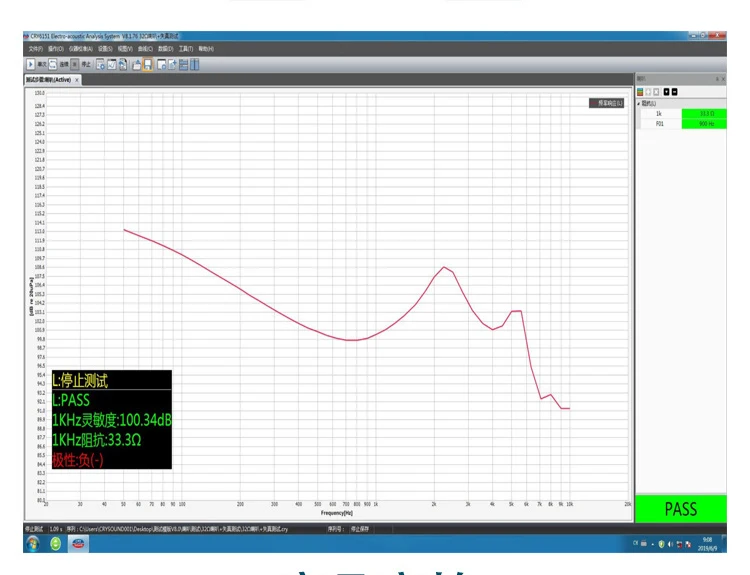
Task: Open the Windows Start menu
Action: tap(33, 543)
